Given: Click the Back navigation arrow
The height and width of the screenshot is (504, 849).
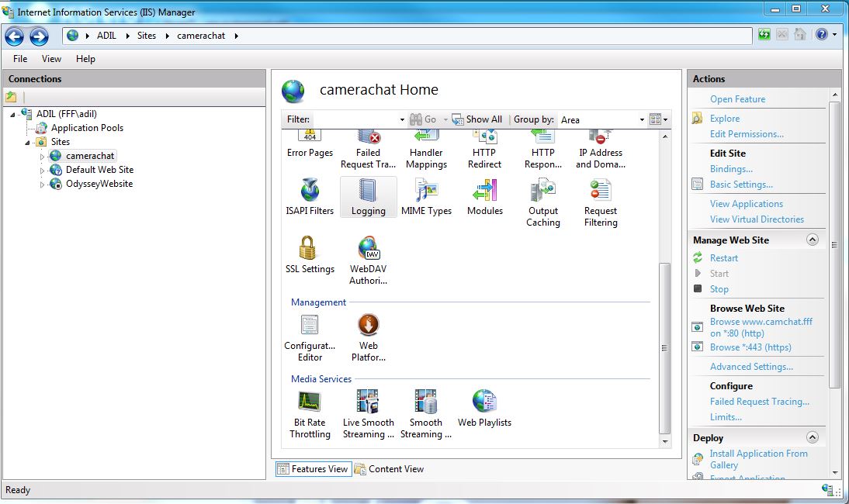Looking at the screenshot, I should point(14,36).
